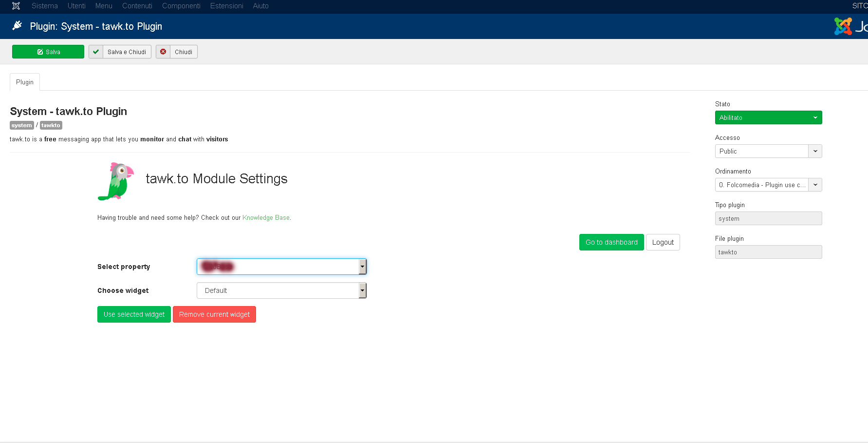Screen dimensions: 868x443
Task: Click the green checkmark icon of Salva e Chiudi
Action: point(96,52)
